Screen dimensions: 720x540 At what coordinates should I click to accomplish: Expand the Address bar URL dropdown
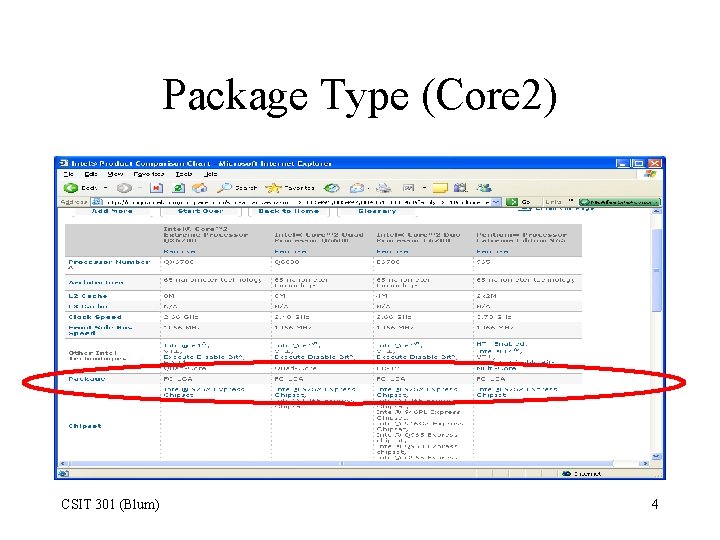pyautogui.click(x=496, y=202)
